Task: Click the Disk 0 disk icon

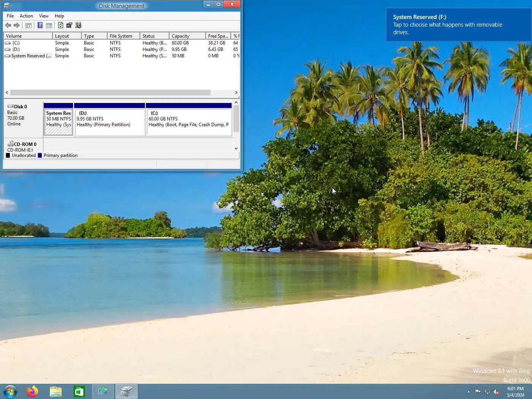Action: coord(10,106)
